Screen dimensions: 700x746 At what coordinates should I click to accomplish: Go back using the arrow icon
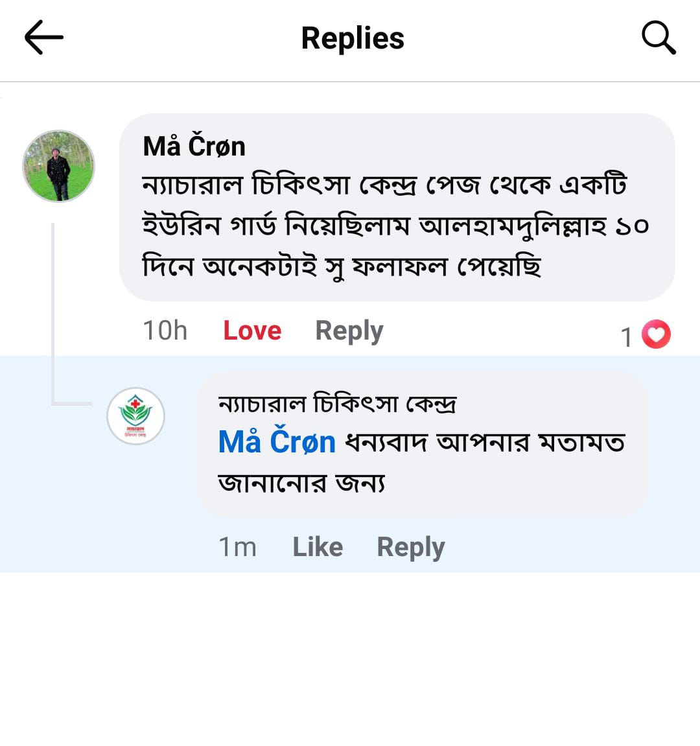click(43, 38)
